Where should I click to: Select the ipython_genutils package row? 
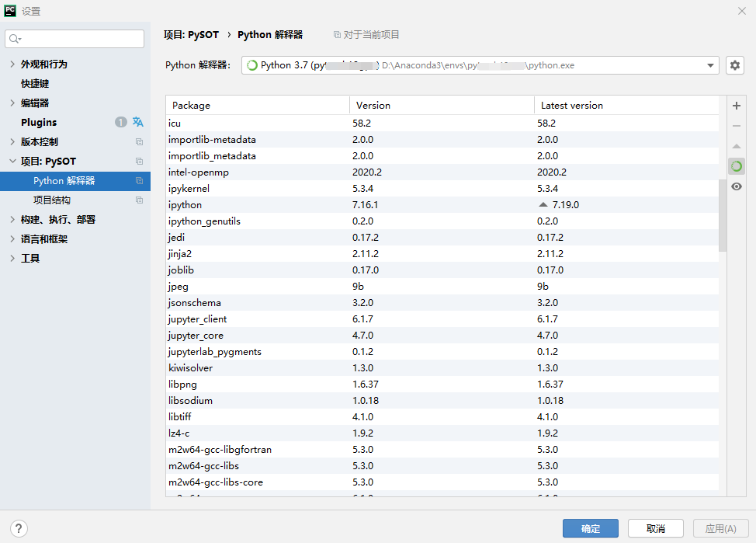442,221
